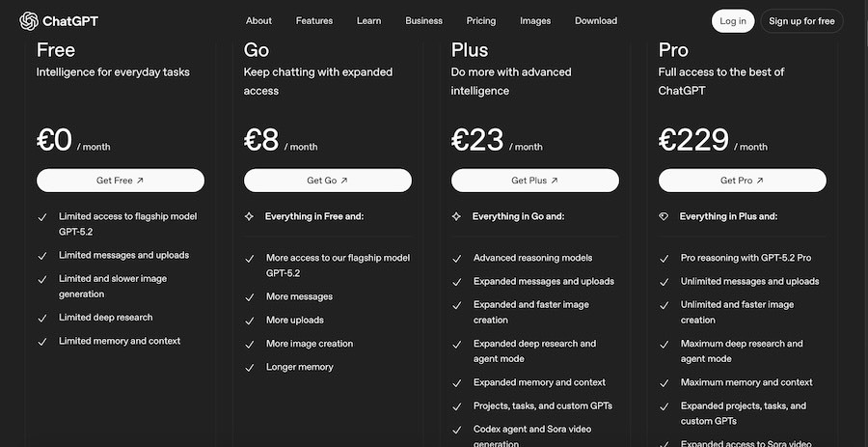The height and width of the screenshot is (447, 868).
Task: Click checkmark beside Unlimited messages and uploads
Action: click(665, 282)
